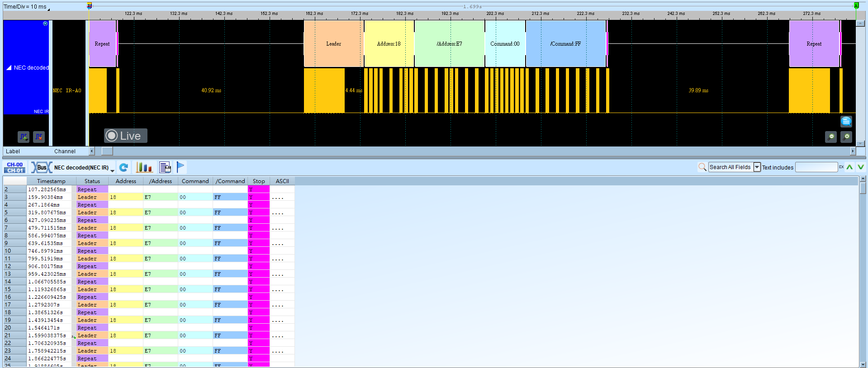Click packet table scrollbar down arrow
This screenshot has width=868, height=368.
[x=863, y=364]
